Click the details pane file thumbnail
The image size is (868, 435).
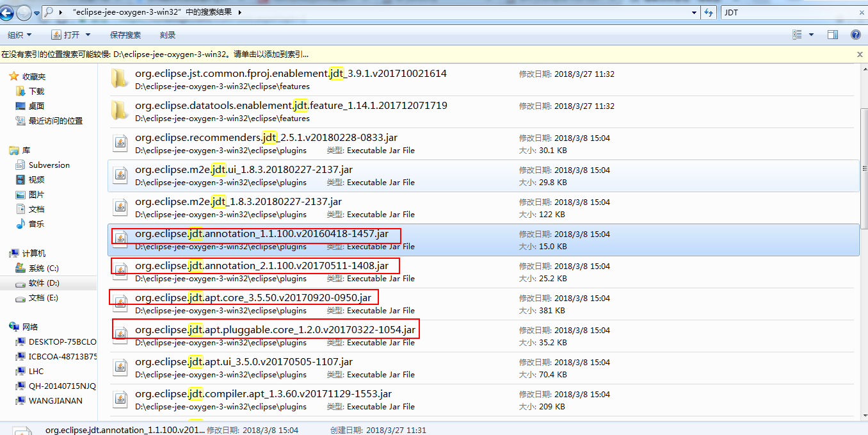[22, 431]
